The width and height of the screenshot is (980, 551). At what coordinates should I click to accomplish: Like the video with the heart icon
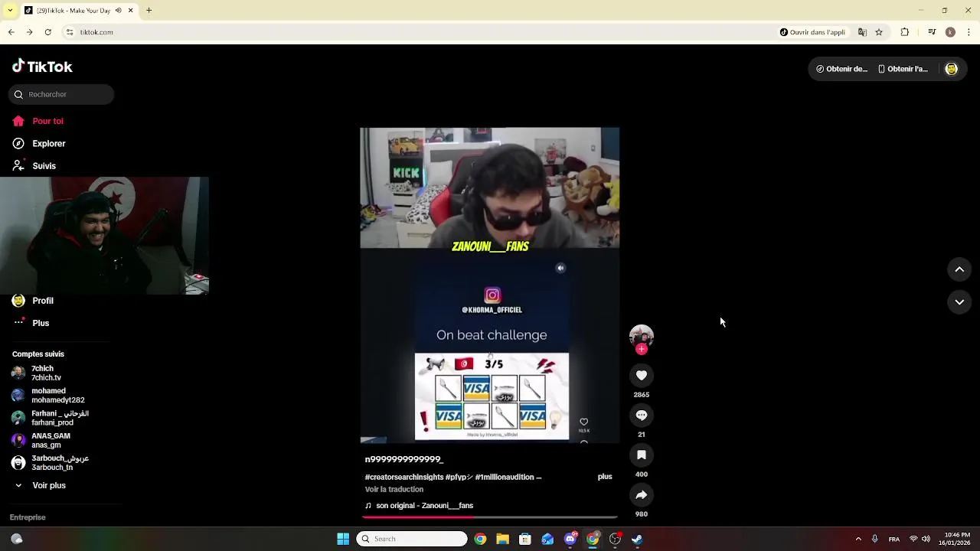click(x=642, y=376)
